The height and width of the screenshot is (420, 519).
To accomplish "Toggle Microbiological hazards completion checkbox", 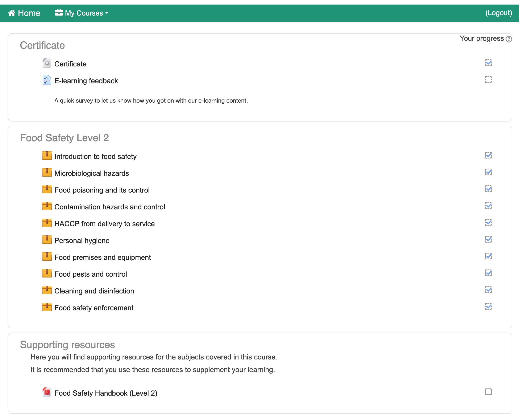I will point(488,172).
